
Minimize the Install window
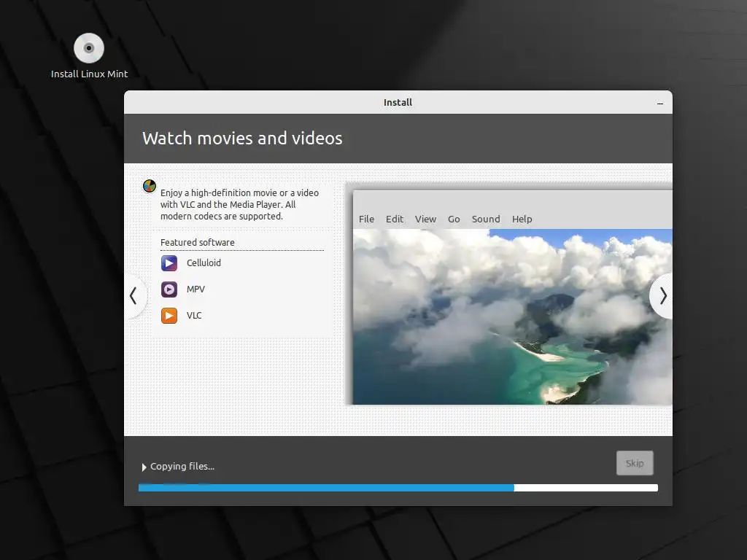coord(659,104)
